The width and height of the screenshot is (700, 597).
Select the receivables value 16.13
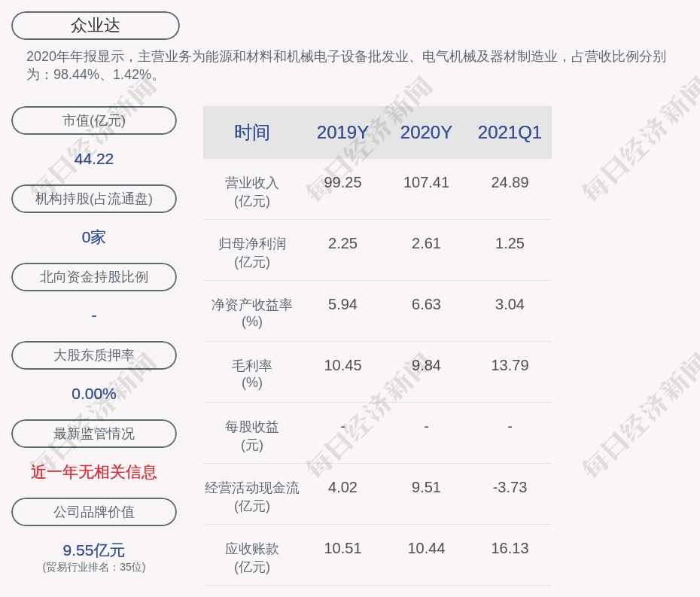(x=510, y=549)
